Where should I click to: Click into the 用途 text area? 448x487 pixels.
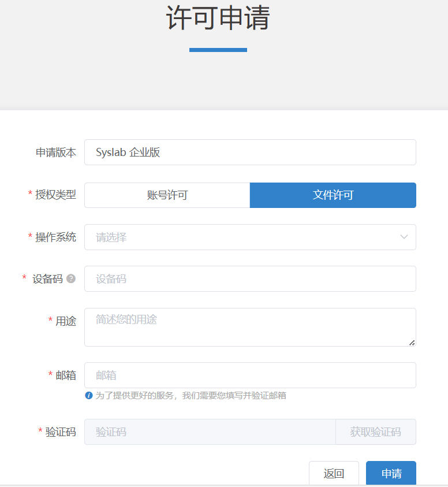point(249,327)
